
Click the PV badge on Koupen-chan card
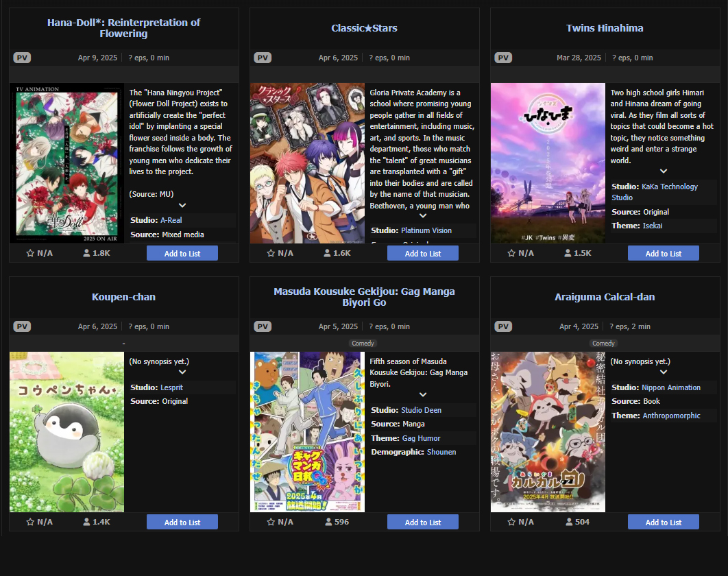coord(22,326)
